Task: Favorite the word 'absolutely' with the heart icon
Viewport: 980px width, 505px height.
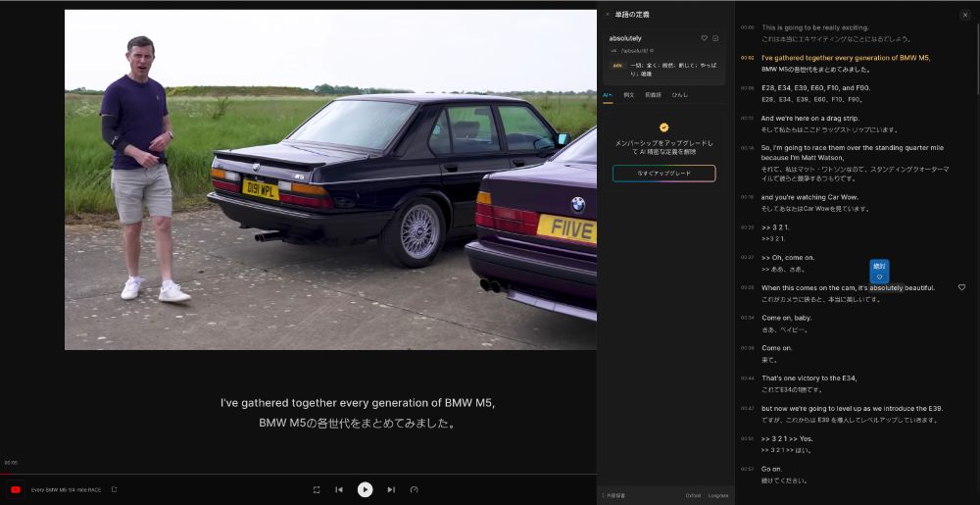Action: point(704,38)
